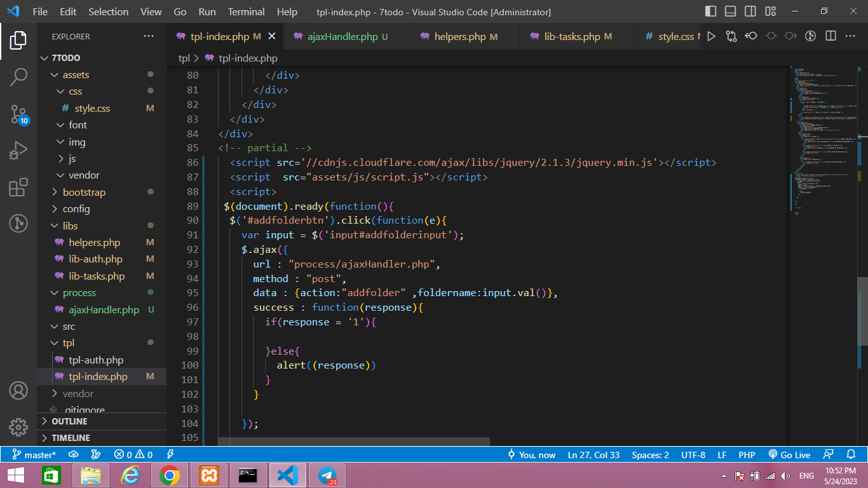Viewport: 868px width, 488px height.
Task: Open XAMPP from the taskbar
Action: [x=208, y=475]
